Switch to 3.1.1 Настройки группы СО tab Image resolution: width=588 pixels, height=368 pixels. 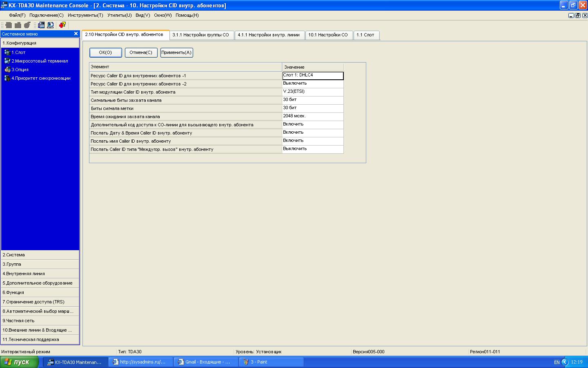click(x=202, y=35)
